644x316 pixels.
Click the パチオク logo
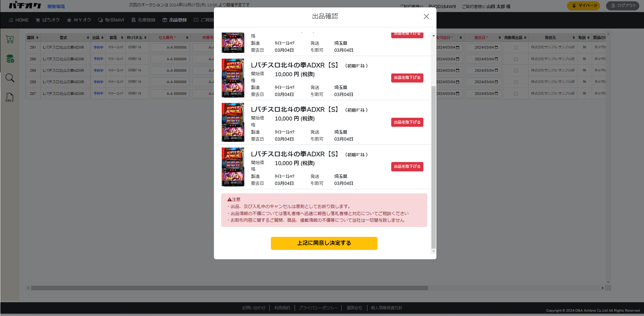coord(25,5)
